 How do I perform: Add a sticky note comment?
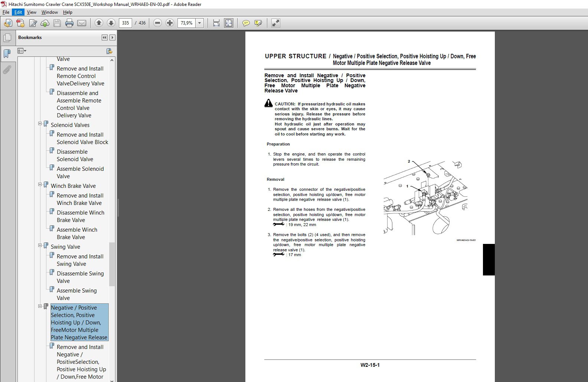(246, 23)
